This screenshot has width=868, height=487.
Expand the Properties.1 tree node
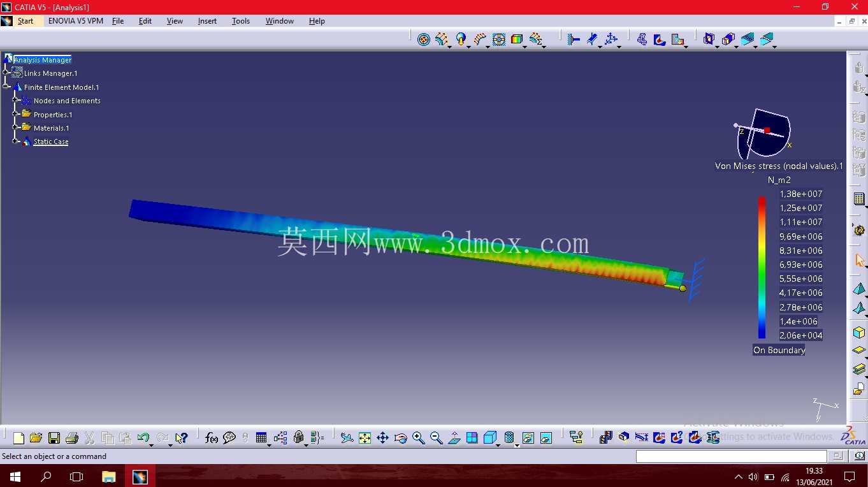pyautogui.click(x=16, y=115)
